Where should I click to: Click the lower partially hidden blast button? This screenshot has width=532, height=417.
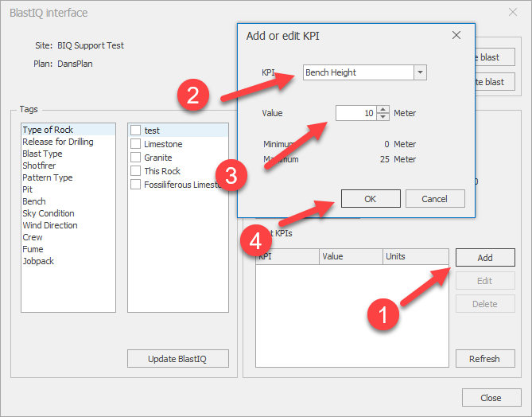[x=495, y=82]
